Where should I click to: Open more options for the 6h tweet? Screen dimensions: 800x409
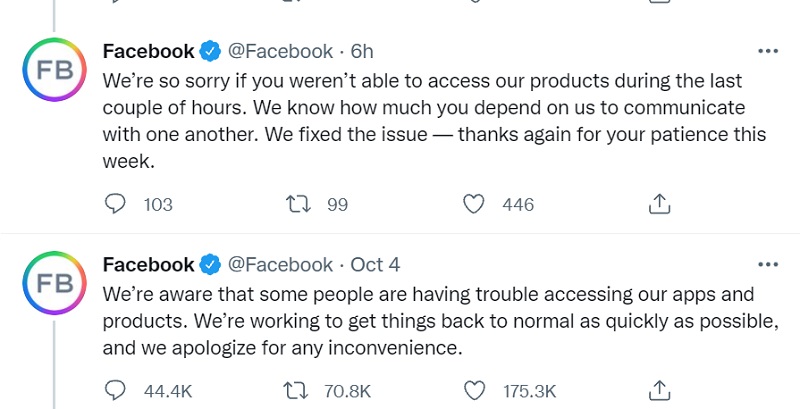coord(768,51)
